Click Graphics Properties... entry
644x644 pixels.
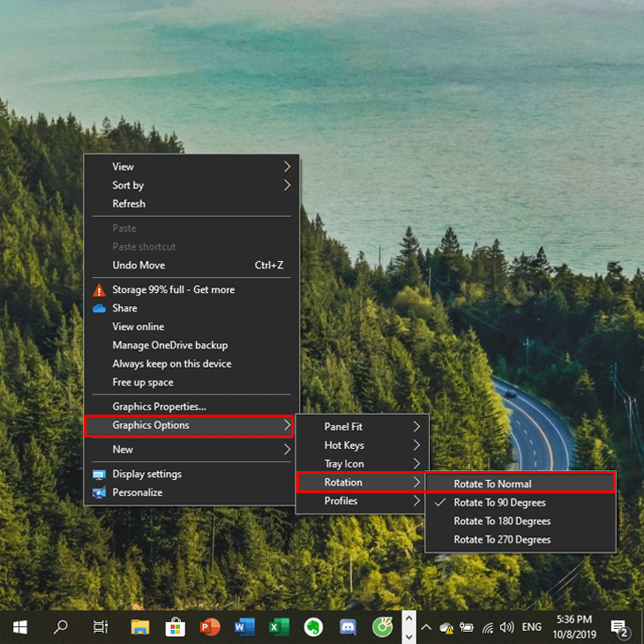pos(159,407)
